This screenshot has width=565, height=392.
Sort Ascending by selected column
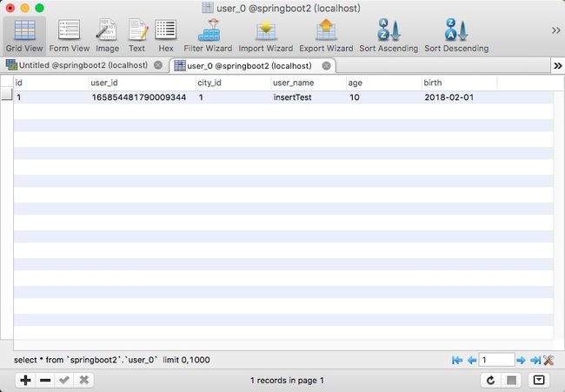[389, 36]
